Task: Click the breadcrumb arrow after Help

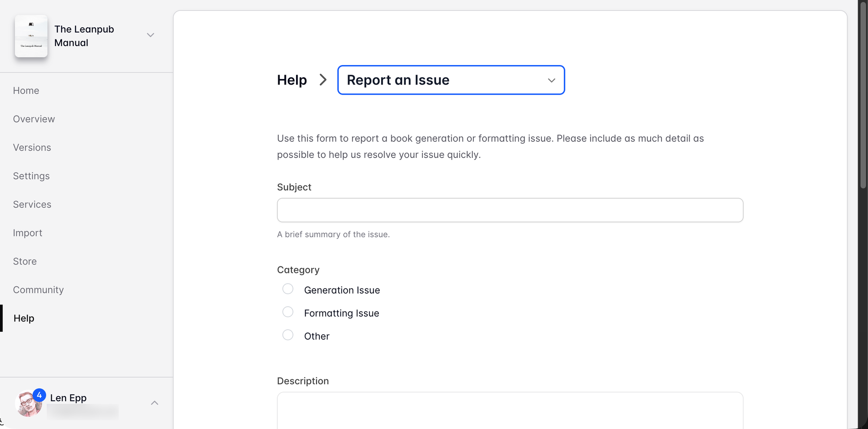Action: pos(322,80)
